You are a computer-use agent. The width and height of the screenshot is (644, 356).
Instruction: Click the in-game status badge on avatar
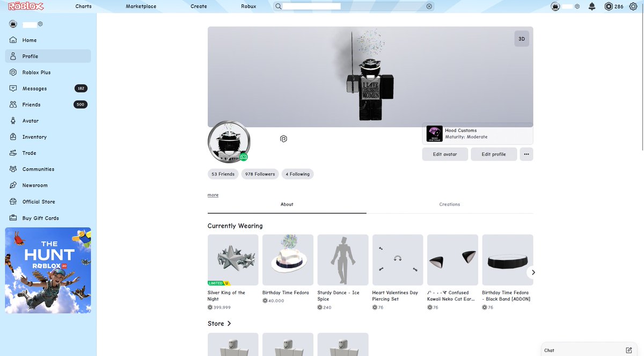[244, 157]
